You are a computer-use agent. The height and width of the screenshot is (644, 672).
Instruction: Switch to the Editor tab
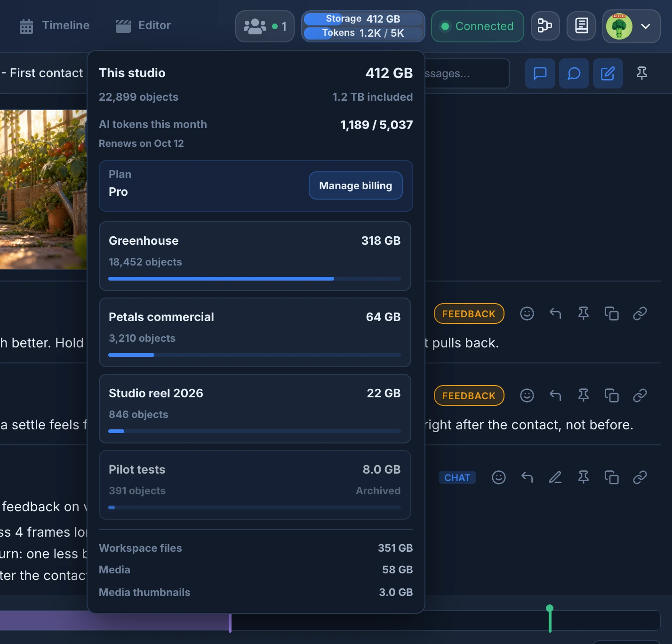[143, 25]
